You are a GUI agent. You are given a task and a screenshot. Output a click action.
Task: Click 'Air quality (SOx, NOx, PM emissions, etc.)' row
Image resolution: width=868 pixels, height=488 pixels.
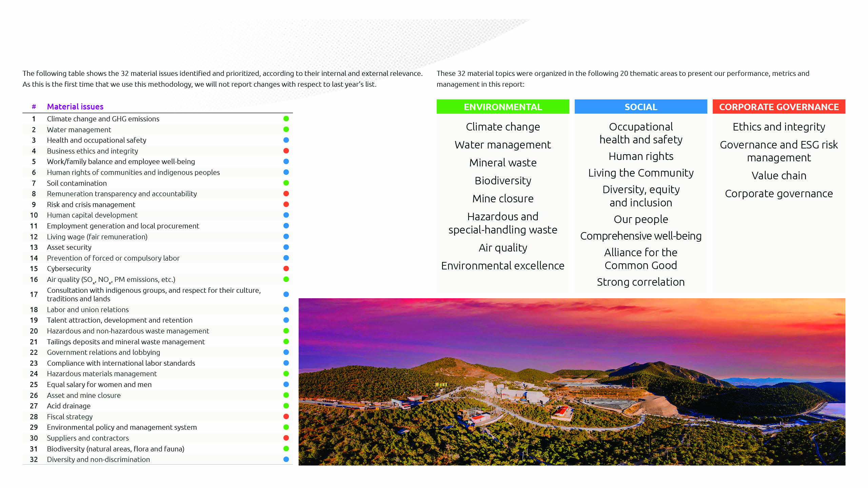158,280
